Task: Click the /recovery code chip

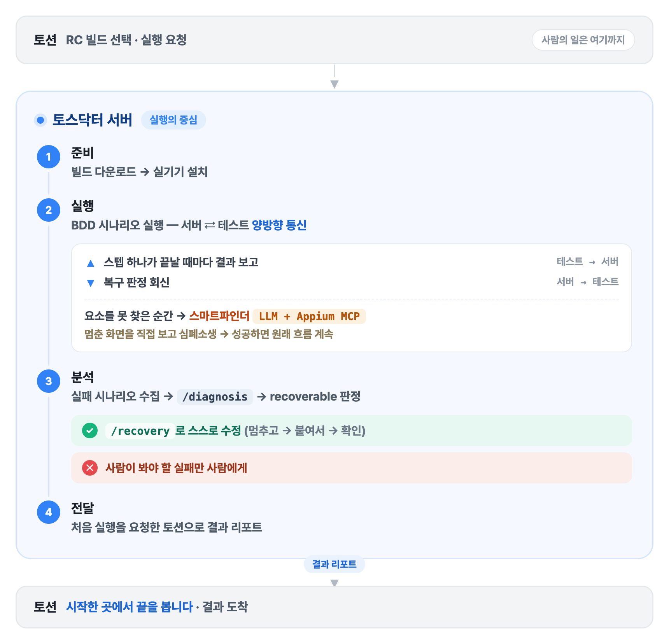Action: click(140, 431)
